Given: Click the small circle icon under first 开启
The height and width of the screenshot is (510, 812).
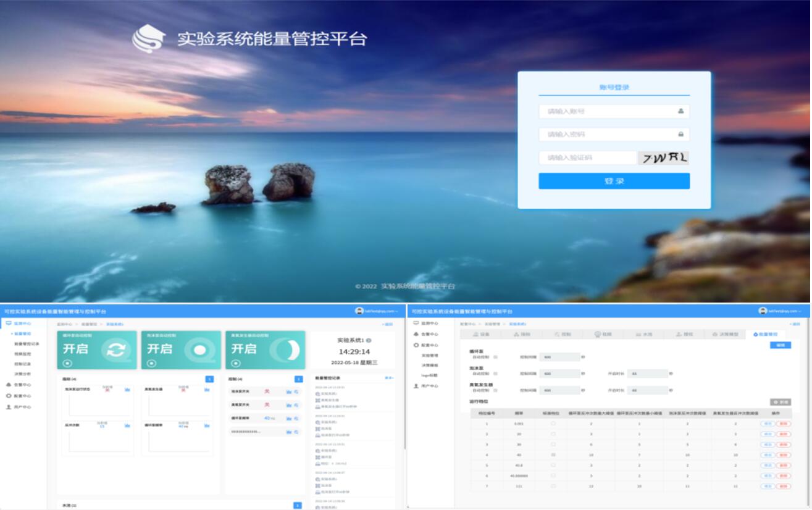Looking at the screenshot, I should 67,363.
